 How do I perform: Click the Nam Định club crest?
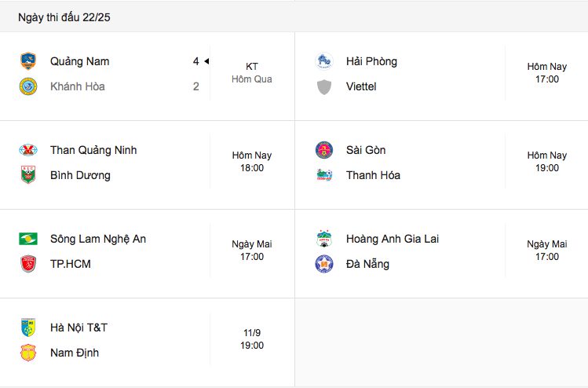tap(28, 353)
